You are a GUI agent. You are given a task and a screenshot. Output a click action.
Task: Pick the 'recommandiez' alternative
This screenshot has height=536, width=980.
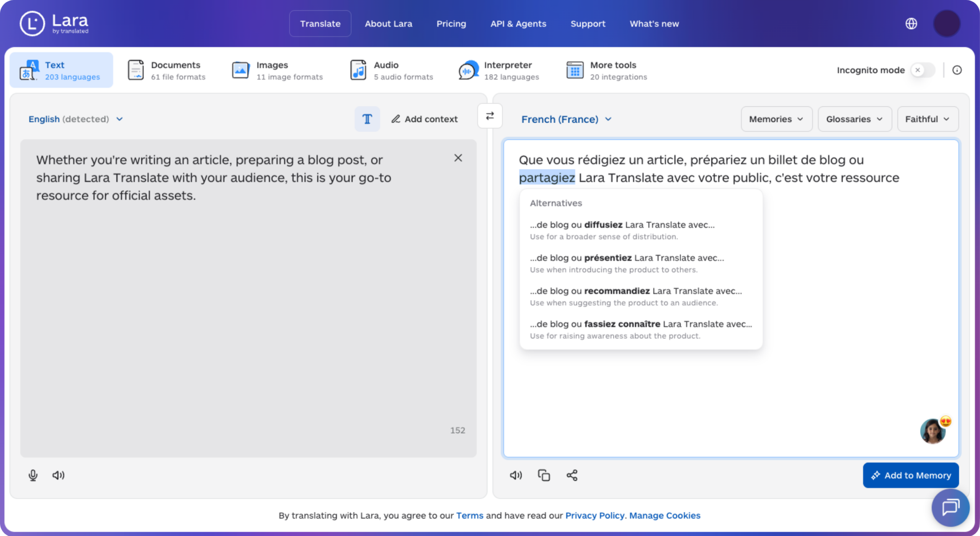click(x=641, y=296)
